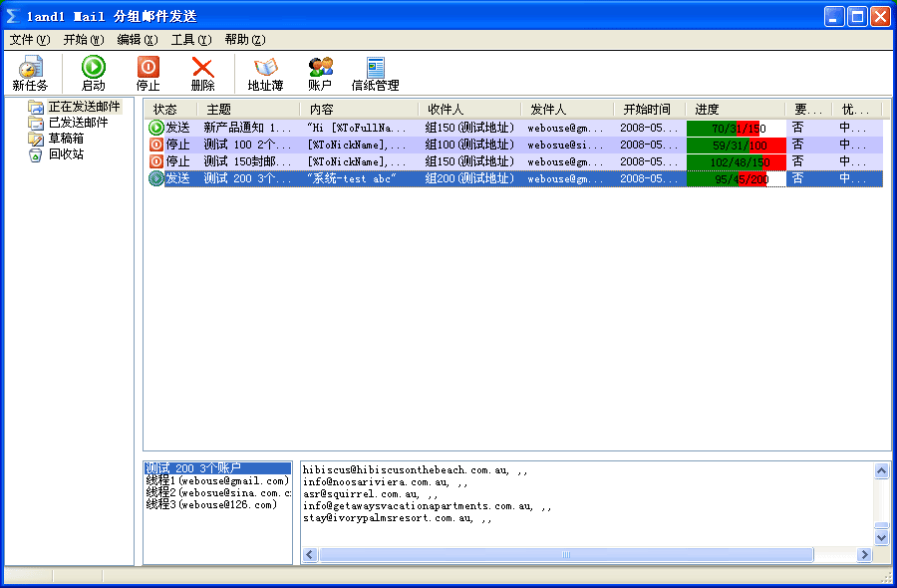Sort by the 开始时间 column header

pos(650,110)
